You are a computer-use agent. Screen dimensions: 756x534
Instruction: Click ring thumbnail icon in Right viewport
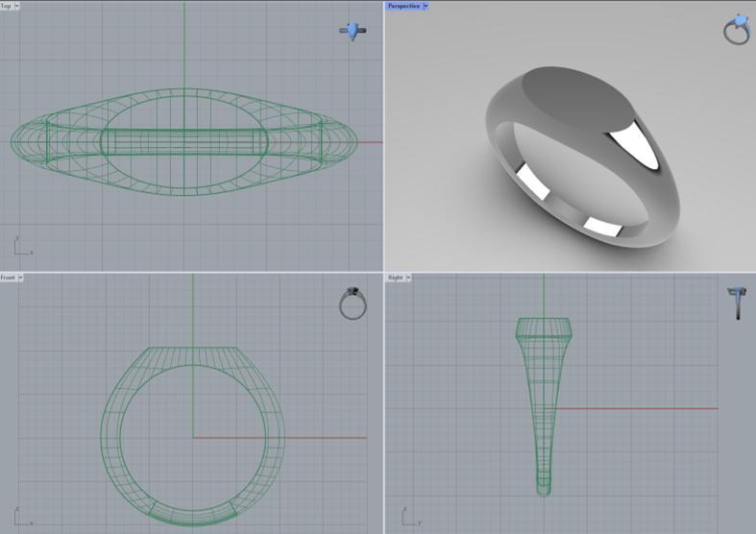coord(737,303)
